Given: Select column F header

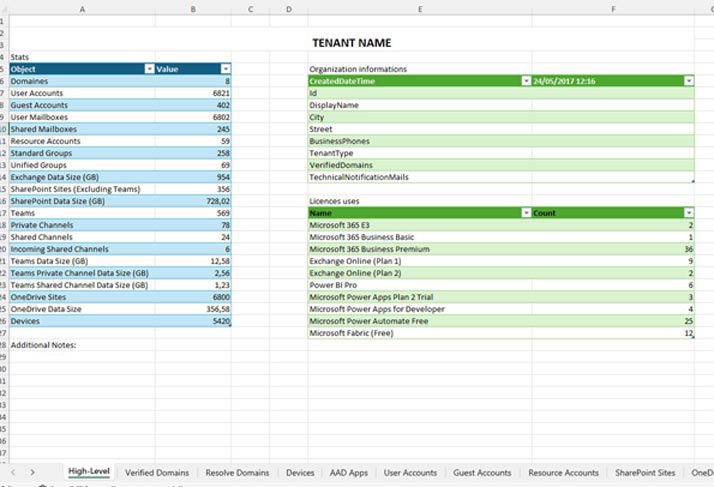Looking at the screenshot, I should (613, 9).
